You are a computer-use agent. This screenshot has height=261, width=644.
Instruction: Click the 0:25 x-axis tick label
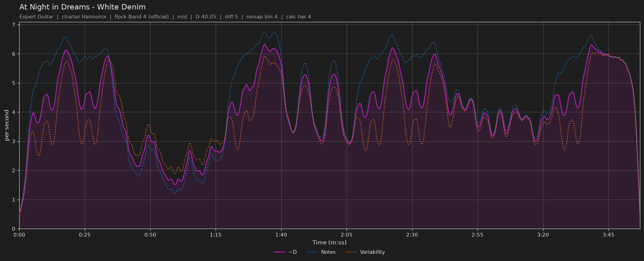pyautogui.click(x=85, y=235)
